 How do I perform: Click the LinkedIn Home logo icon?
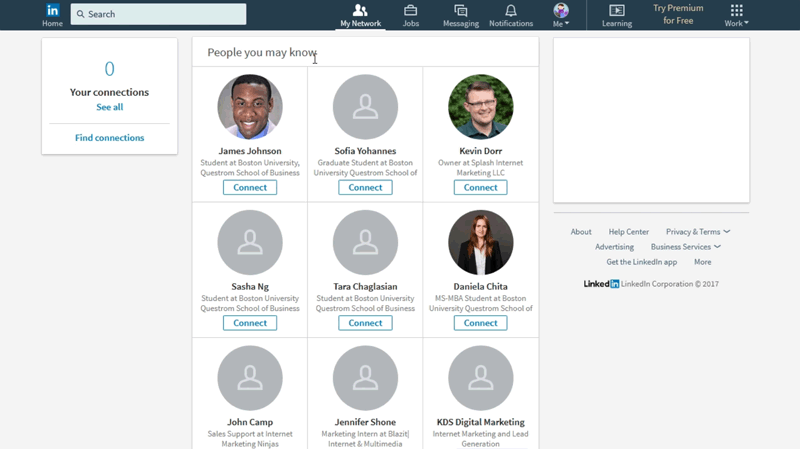point(52,10)
